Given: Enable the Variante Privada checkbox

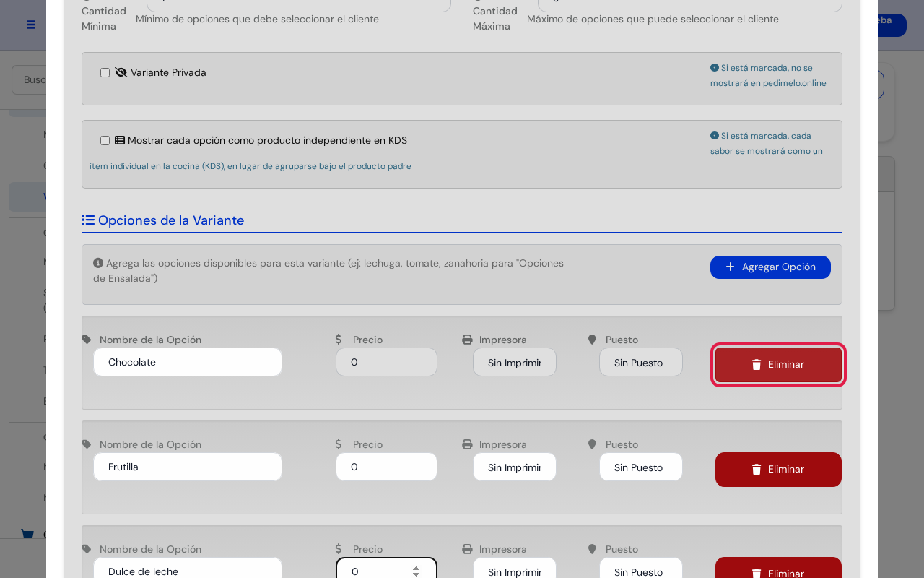Looking at the screenshot, I should [105, 73].
